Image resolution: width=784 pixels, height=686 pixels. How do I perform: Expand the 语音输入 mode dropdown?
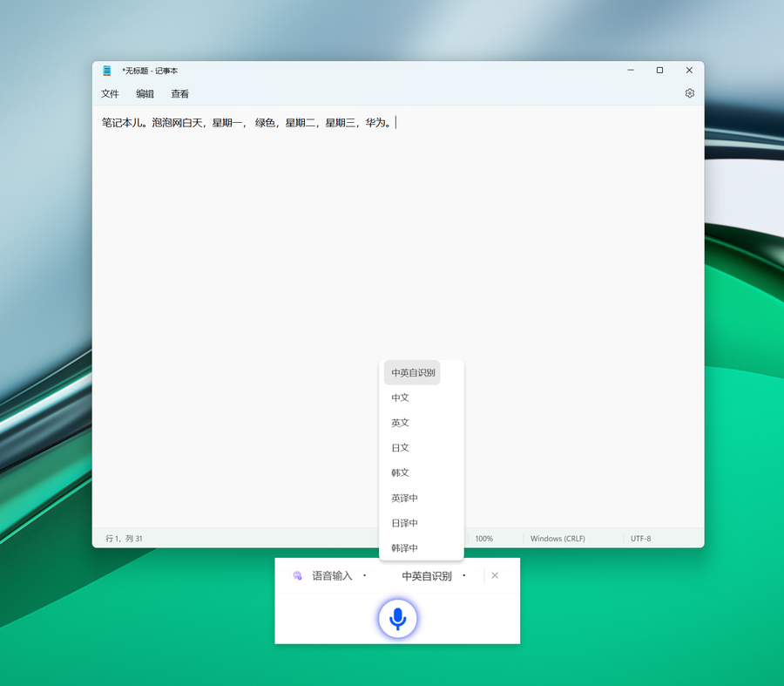[339, 575]
